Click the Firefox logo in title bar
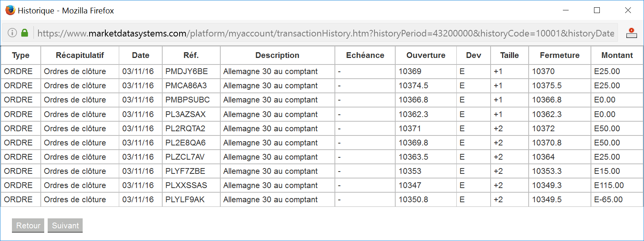 (10, 10)
